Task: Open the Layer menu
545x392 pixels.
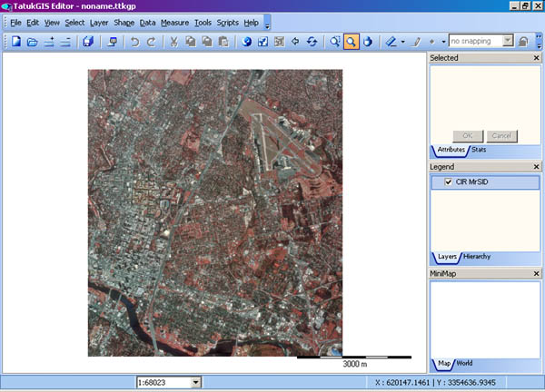Action: click(99, 22)
